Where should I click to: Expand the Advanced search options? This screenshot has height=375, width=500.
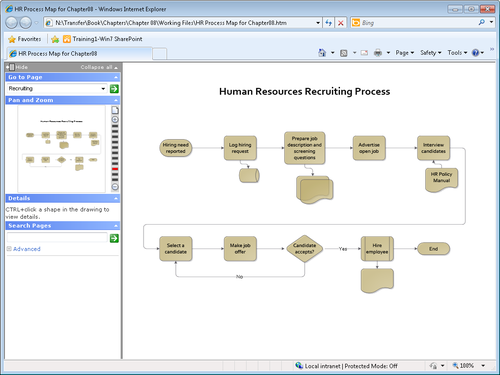pos(24,249)
